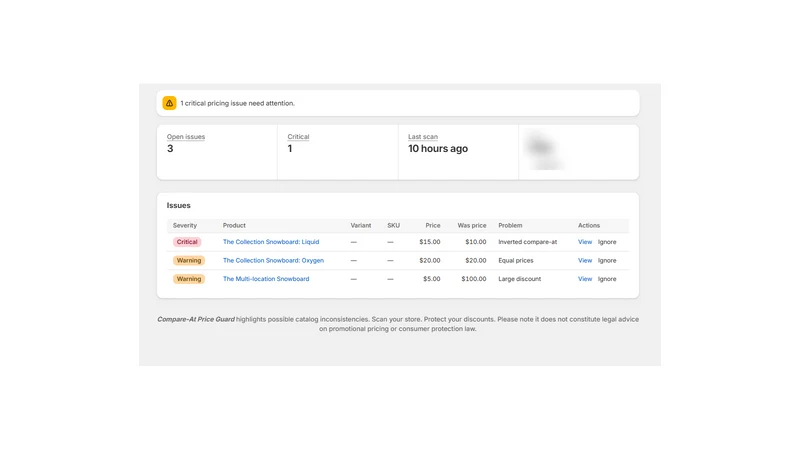This screenshot has height=450, width=800.
Task: View the Large discount issue
Action: coord(585,279)
